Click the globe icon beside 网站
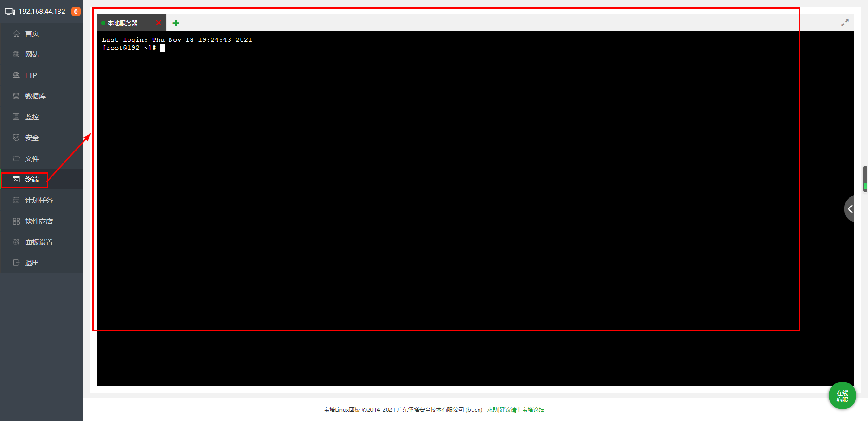This screenshot has height=421, width=868. coord(16,54)
